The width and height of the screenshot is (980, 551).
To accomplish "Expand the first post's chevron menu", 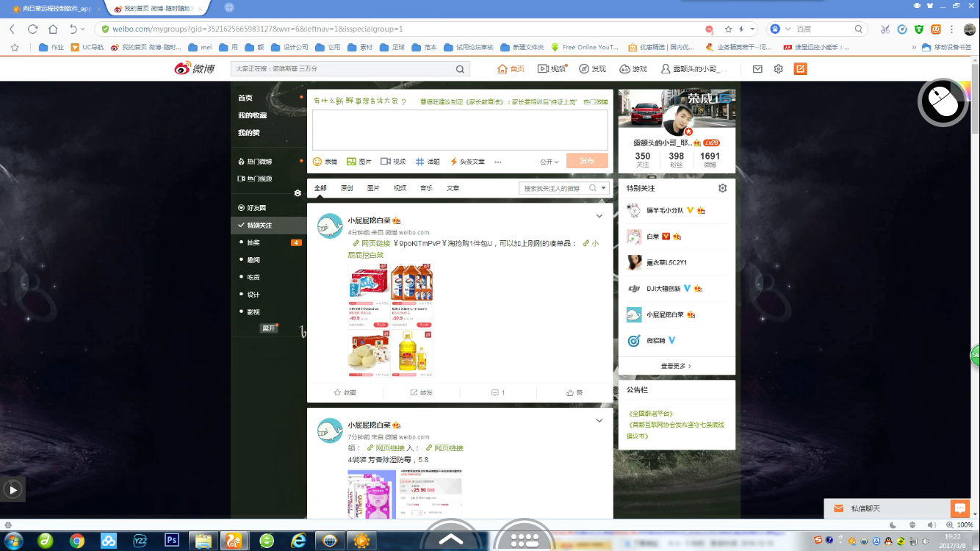I will tap(599, 216).
